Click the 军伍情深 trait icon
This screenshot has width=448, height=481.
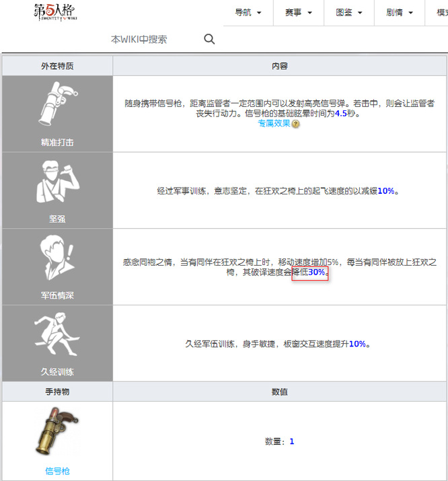[58, 258]
